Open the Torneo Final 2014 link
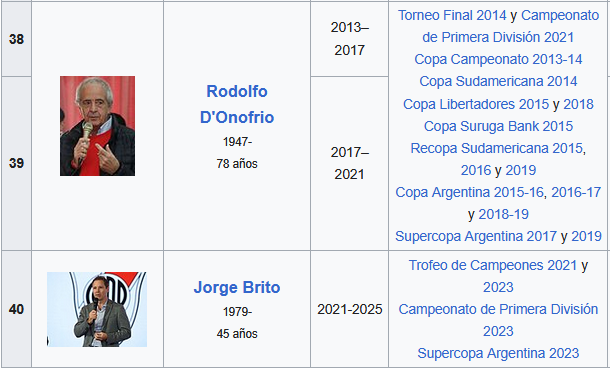Image resolution: width=610 pixels, height=369 pixels. pos(452,16)
